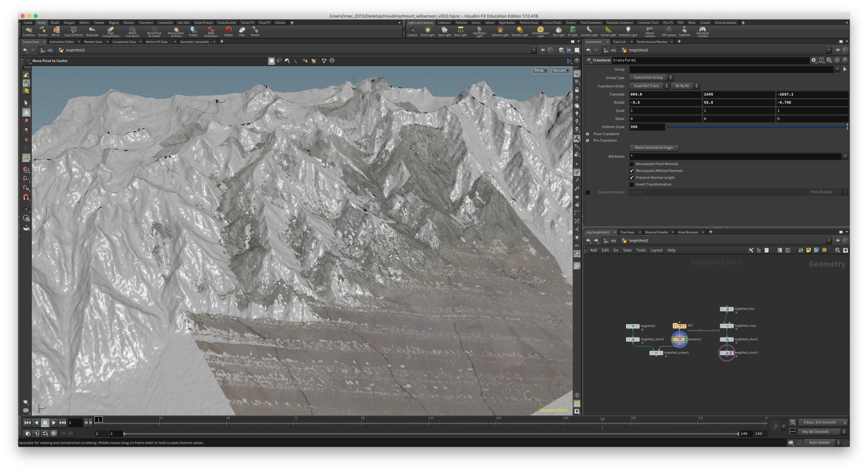Screen dimensions: 868x471
Task: Select the transform1 node
Action: [x=679, y=339]
